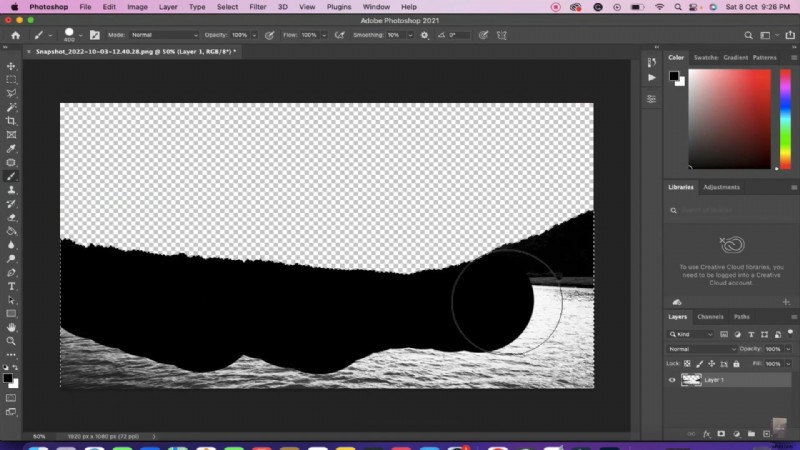
Task: Select the Crop tool
Action: pyautogui.click(x=11, y=121)
